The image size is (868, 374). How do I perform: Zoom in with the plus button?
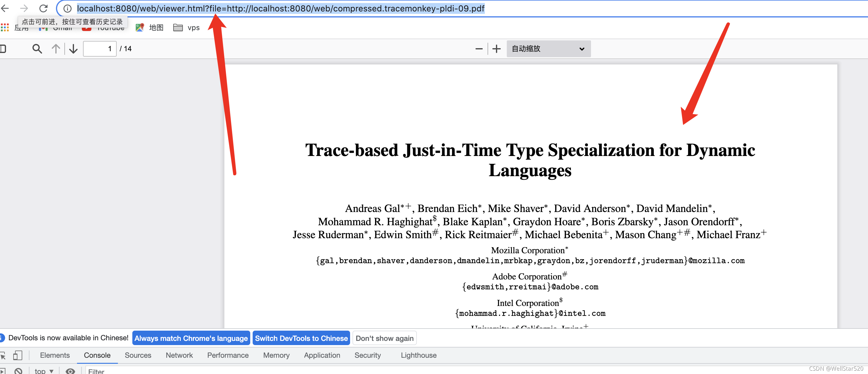coord(496,49)
